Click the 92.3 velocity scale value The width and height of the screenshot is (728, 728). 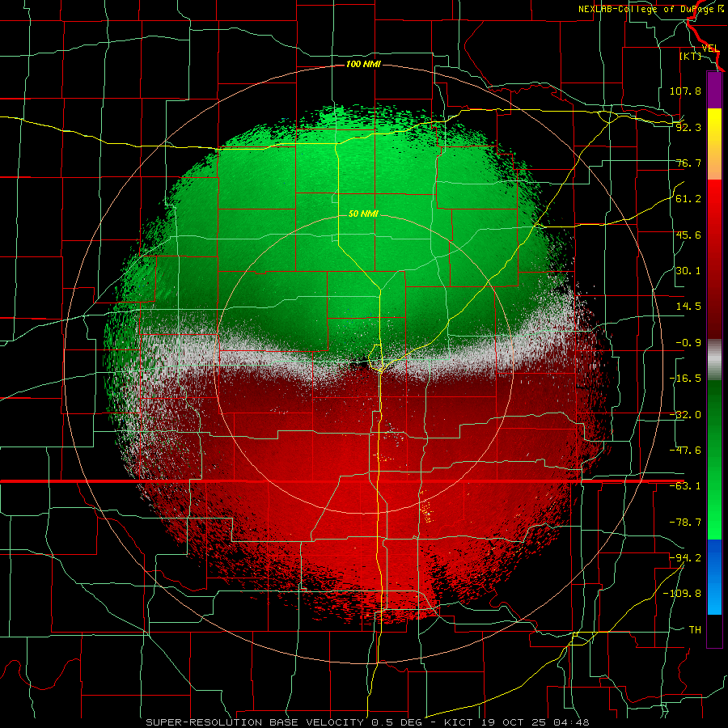pyautogui.click(x=688, y=127)
